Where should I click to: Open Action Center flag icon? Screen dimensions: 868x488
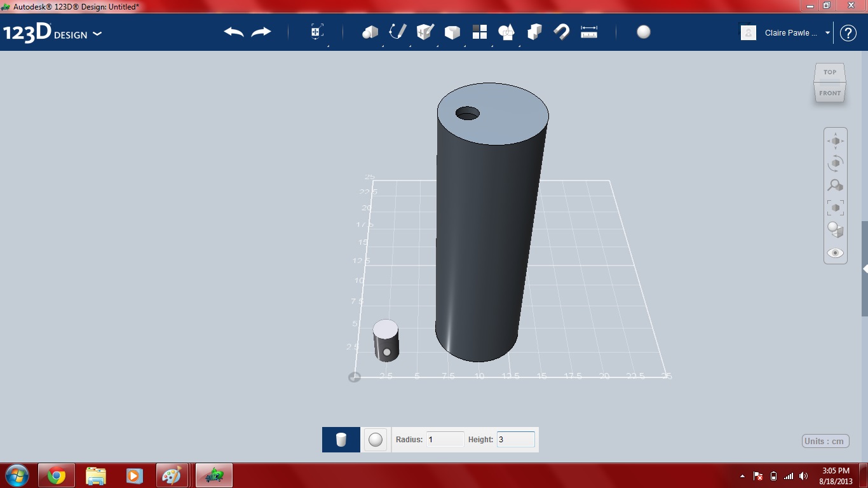758,476
